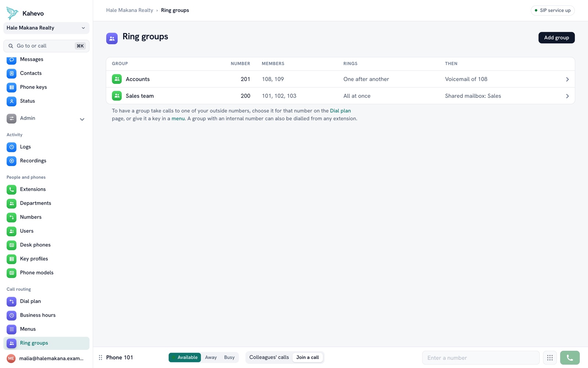Click the SIP service up status badge

coord(553,10)
